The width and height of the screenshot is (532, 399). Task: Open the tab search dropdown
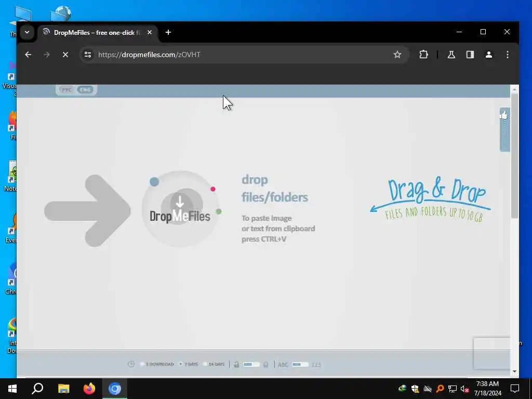[27, 33]
